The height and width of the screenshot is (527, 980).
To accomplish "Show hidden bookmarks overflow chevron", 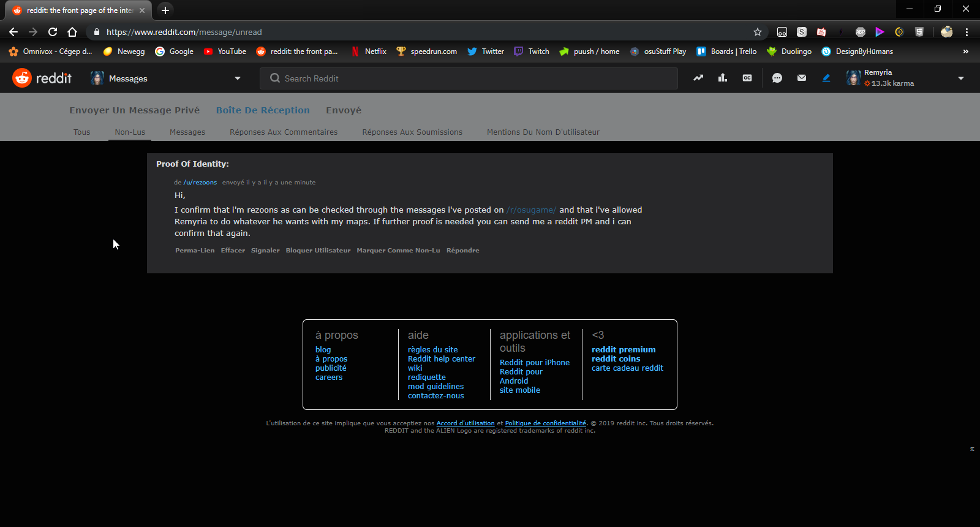I will 966,51.
